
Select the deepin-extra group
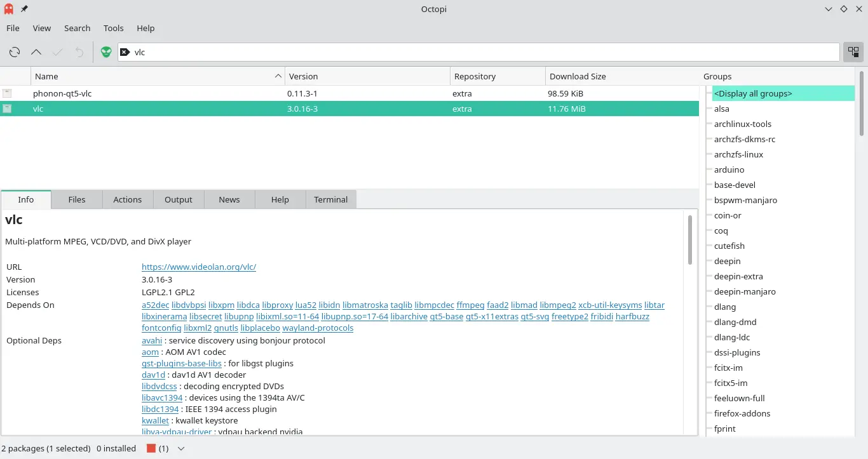739,276
